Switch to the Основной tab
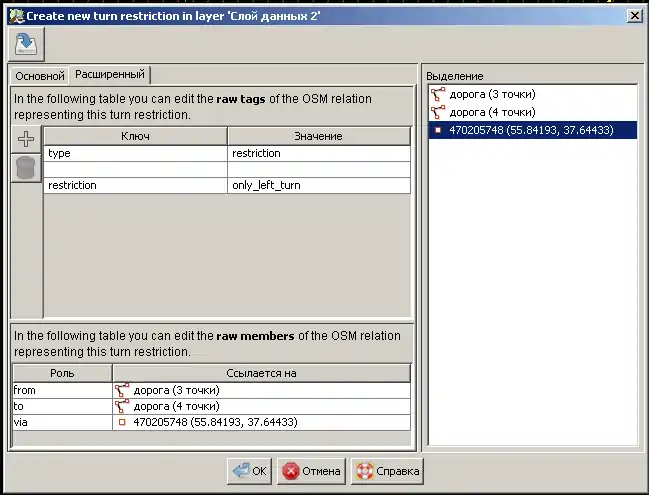Viewport: 650px width, 495px height. click(39, 76)
